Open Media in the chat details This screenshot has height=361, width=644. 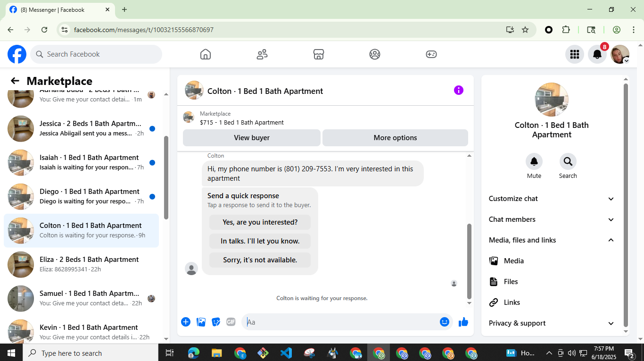[552, 261]
